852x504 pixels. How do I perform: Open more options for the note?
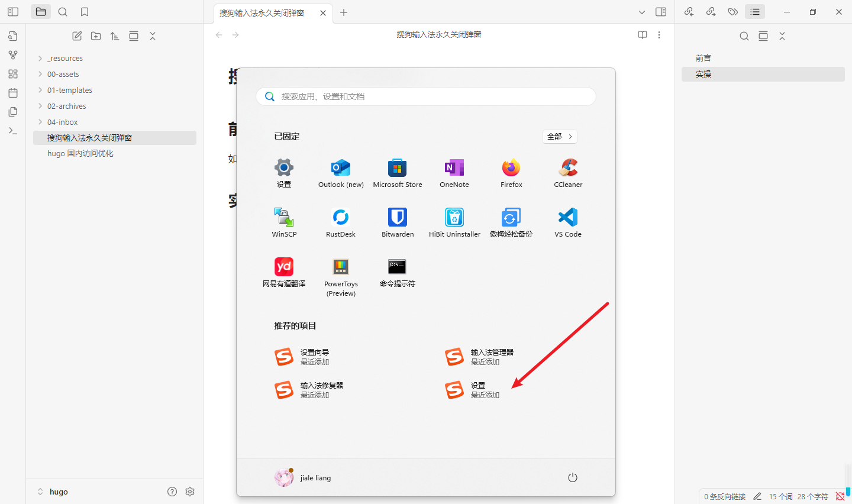(659, 35)
